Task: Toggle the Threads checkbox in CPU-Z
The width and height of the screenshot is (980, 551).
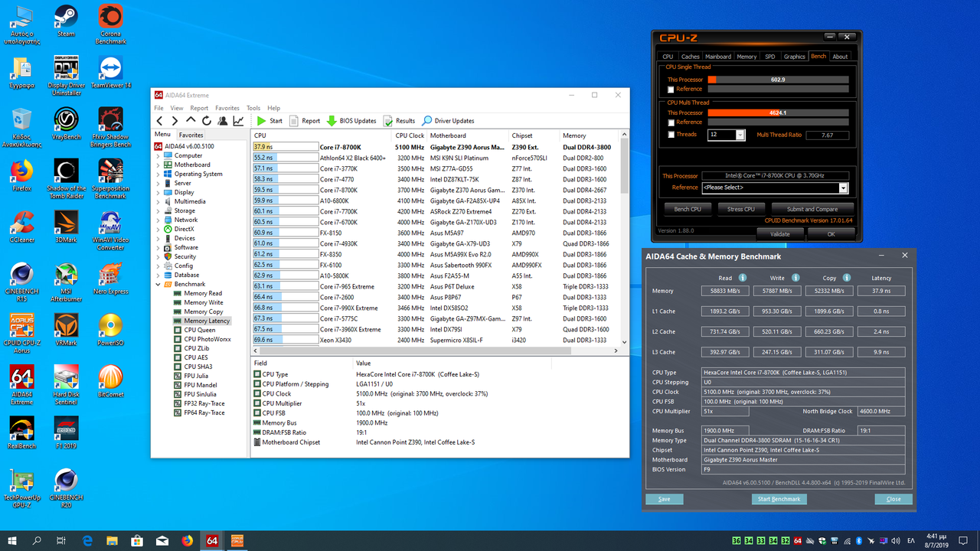Action: coord(671,135)
